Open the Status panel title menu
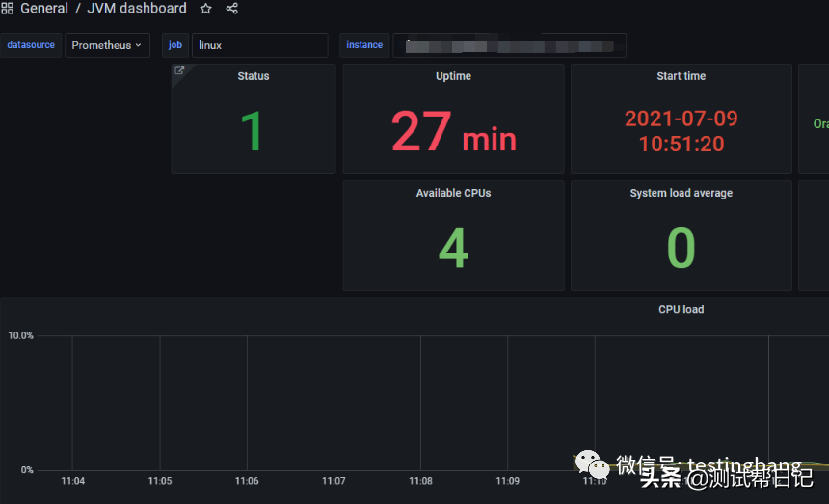The height and width of the screenshot is (504, 829). 254,76
